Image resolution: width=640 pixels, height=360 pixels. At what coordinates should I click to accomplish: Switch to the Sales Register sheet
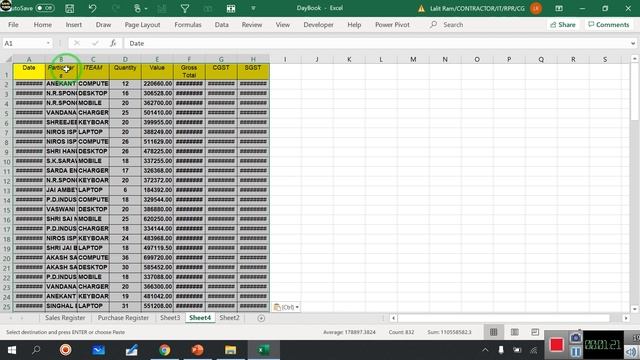coord(65,318)
